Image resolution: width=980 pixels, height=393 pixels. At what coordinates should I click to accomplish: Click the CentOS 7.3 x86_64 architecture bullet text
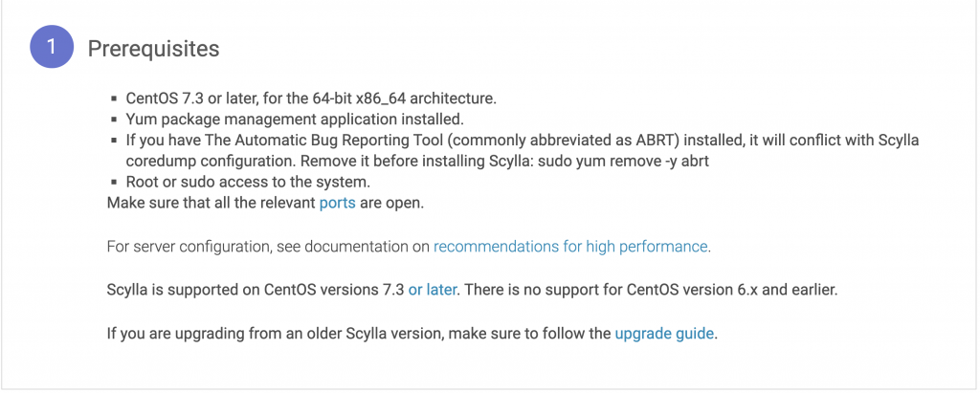tap(311, 98)
